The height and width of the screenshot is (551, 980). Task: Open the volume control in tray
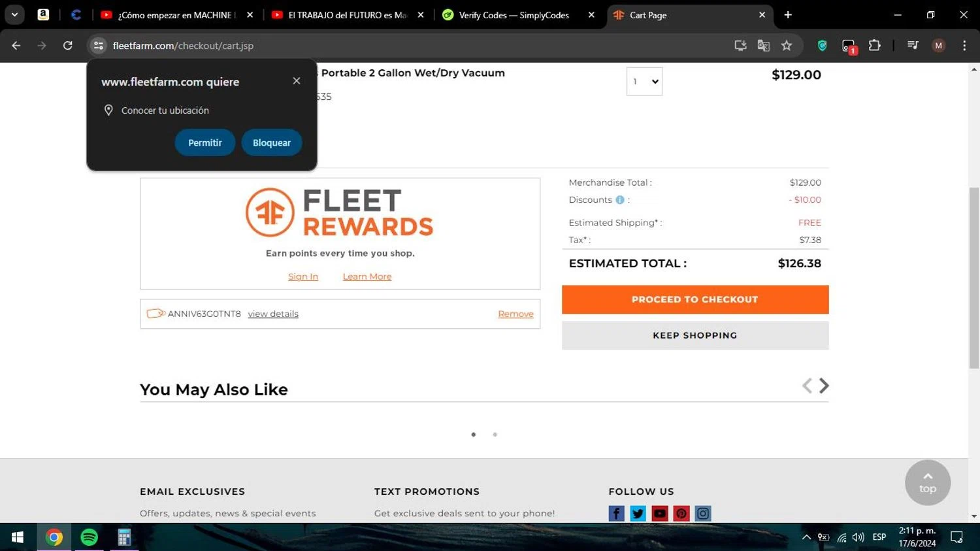click(858, 537)
